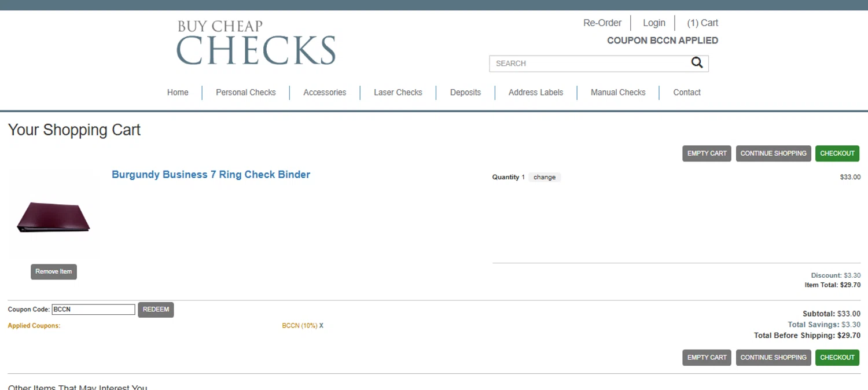Click the bottom green Checkout button

837,358
